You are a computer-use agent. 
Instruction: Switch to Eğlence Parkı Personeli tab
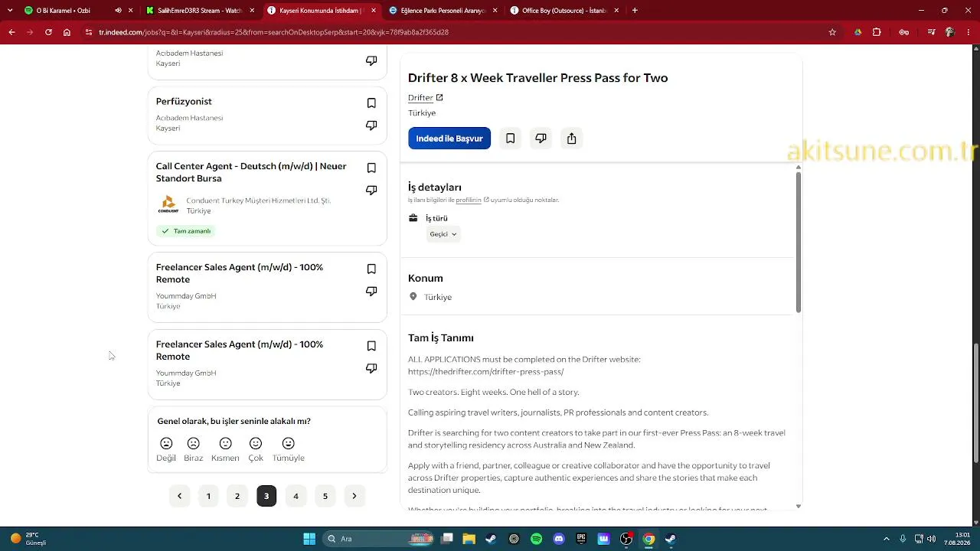tap(443, 11)
